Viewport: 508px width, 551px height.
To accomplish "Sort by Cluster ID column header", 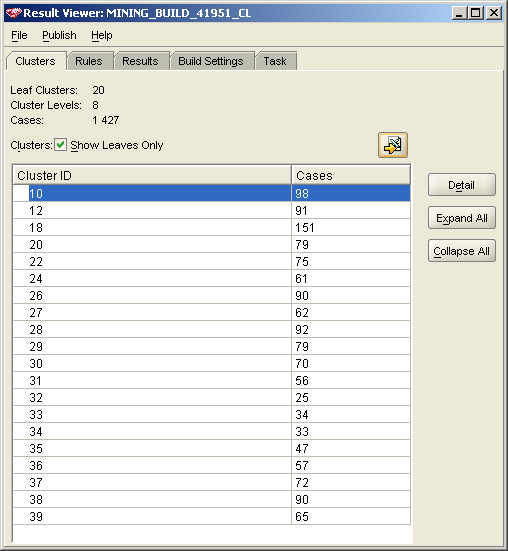I will pos(152,175).
